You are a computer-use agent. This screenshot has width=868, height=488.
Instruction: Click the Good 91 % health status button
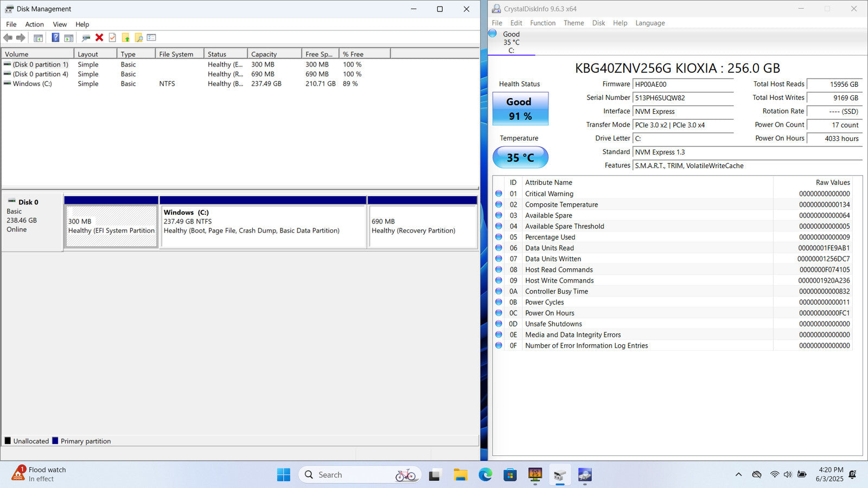point(520,108)
